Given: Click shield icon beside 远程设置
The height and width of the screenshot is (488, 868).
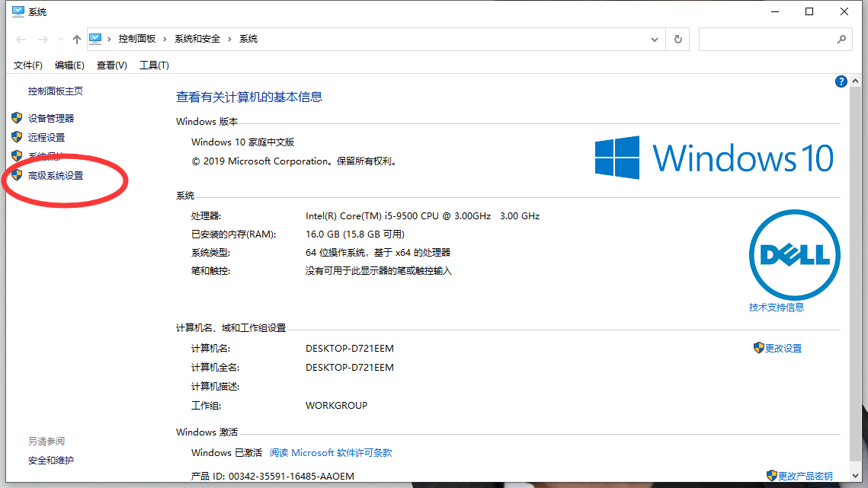Looking at the screenshot, I should tap(17, 137).
